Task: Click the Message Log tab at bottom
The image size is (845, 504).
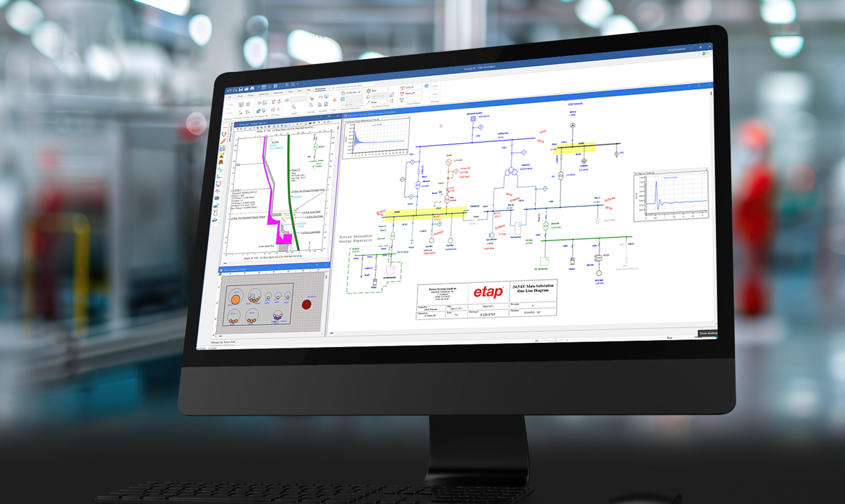Action: (x=216, y=343)
